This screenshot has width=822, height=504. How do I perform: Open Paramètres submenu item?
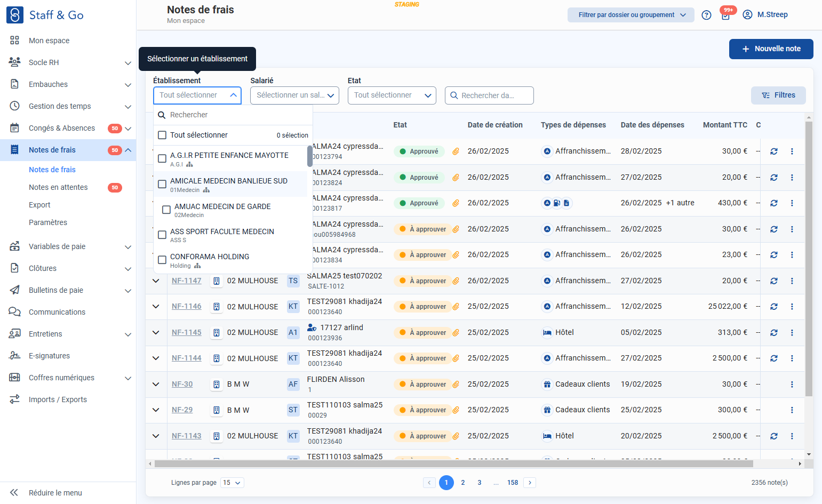click(48, 222)
